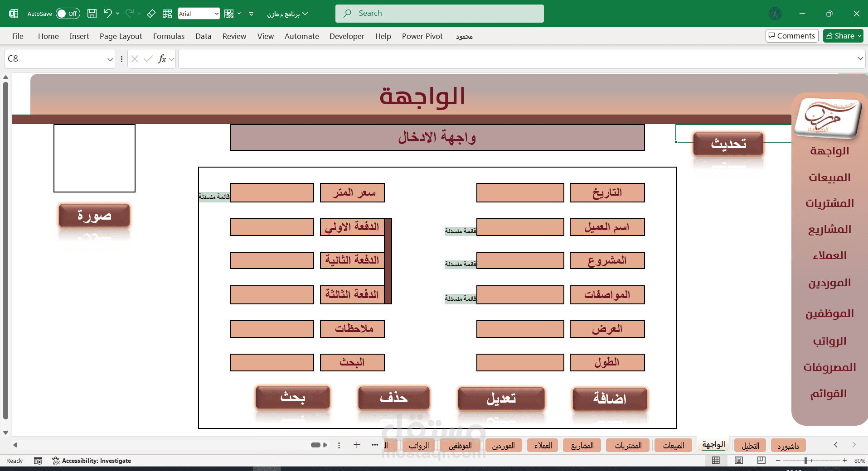Click the zoom in plus icon
Screen dimensions: 868x471
[x=845, y=461]
